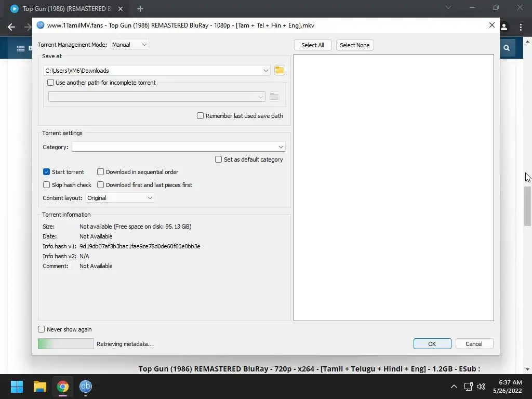Image resolution: width=532 pixels, height=399 pixels.
Task: Click the Select None button
Action: 354,45
